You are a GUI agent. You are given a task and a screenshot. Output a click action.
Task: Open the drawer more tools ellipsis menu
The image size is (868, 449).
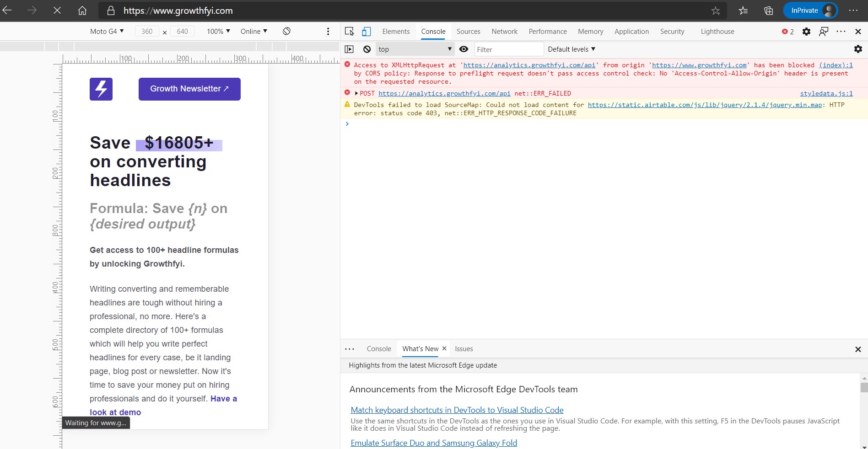click(350, 349)
